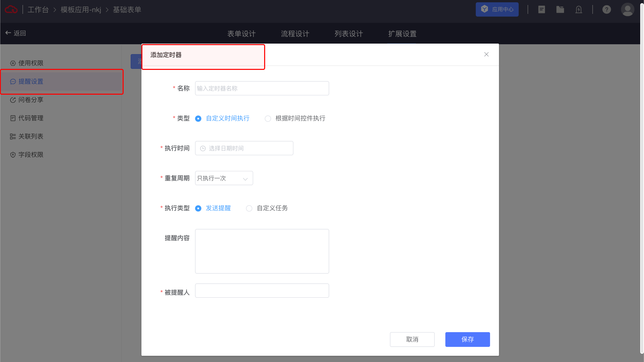Select 自定义时间执行 radio option
Screen dimensions: 644x362
[222, 118]
